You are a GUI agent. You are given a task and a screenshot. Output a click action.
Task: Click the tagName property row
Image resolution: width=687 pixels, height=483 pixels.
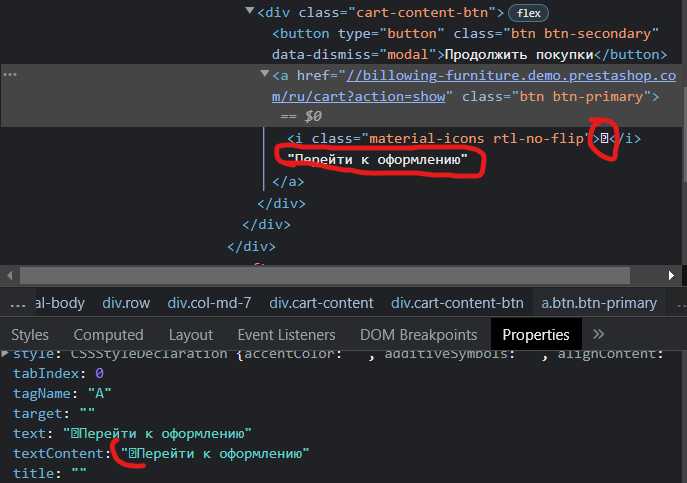click(62, 393)
